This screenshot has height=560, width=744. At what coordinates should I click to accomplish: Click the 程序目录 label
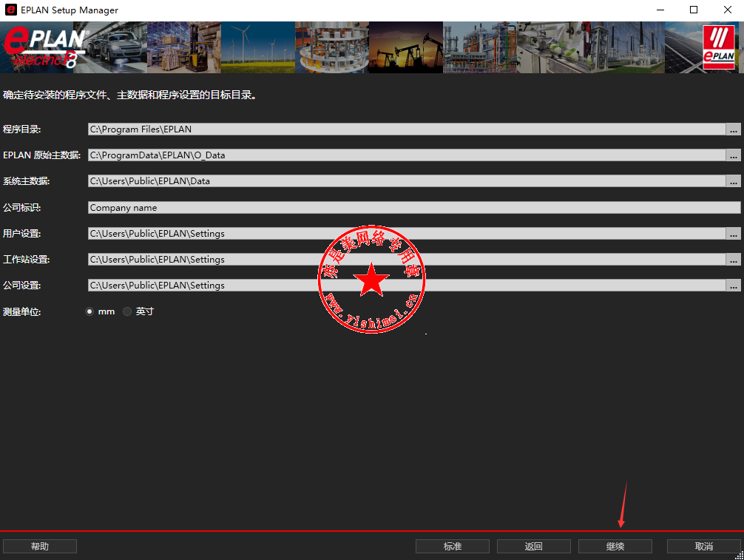pyautogui.click(x=22, y=129)
